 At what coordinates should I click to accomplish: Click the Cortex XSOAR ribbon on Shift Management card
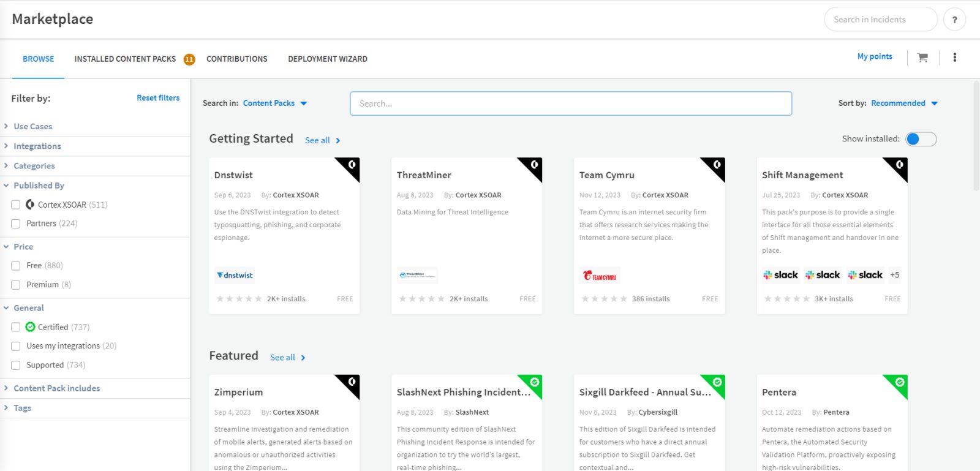point(899,166)
